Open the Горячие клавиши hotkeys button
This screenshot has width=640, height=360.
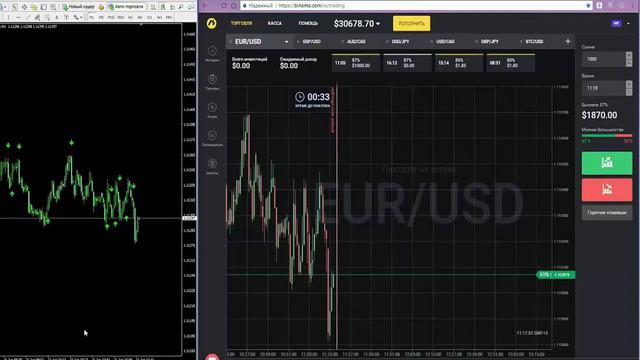(x=607, y=213)
